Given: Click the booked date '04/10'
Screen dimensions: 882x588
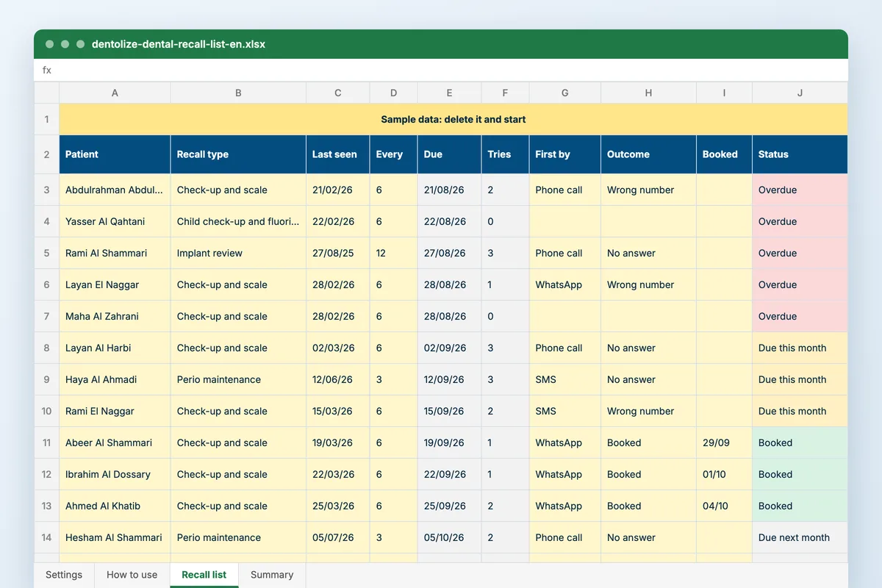Looking at the screenshot, I should [724, 506].
